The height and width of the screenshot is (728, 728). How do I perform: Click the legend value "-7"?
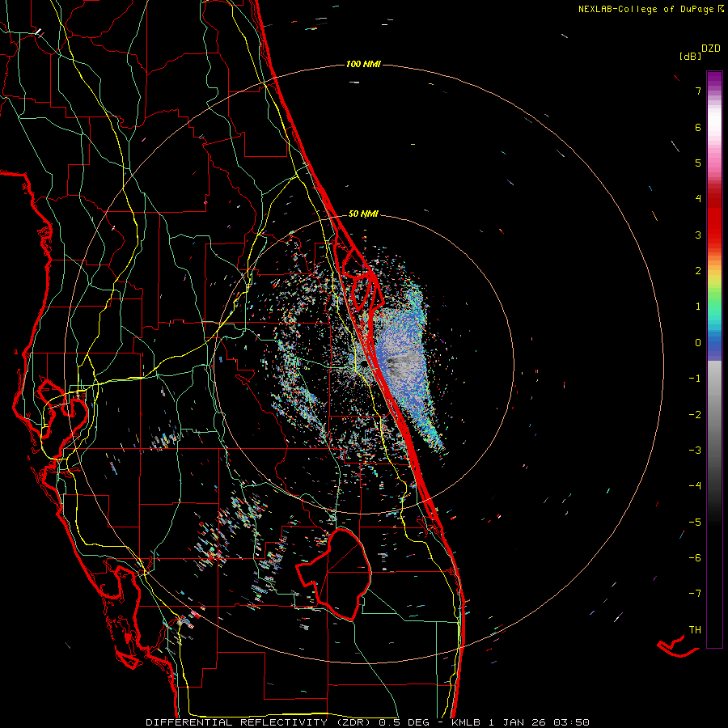coord(695,594)
